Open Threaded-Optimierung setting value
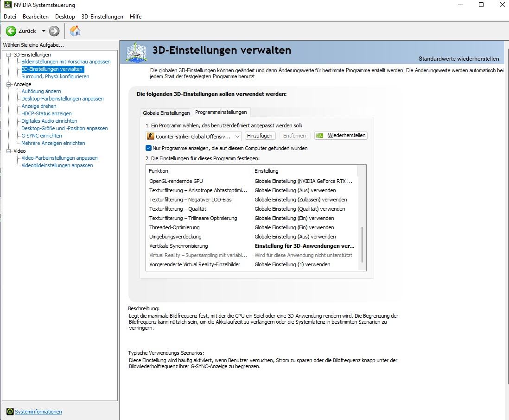 point(294,227)
